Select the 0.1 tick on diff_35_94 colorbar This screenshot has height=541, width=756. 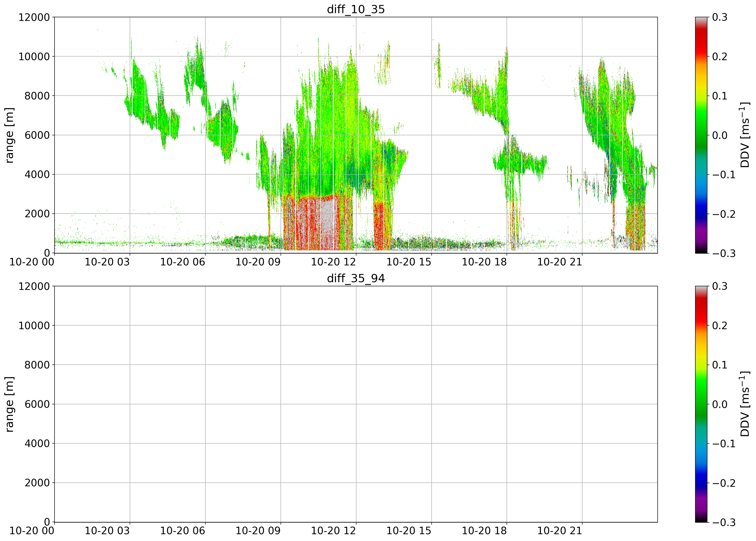tap(720, 365)
